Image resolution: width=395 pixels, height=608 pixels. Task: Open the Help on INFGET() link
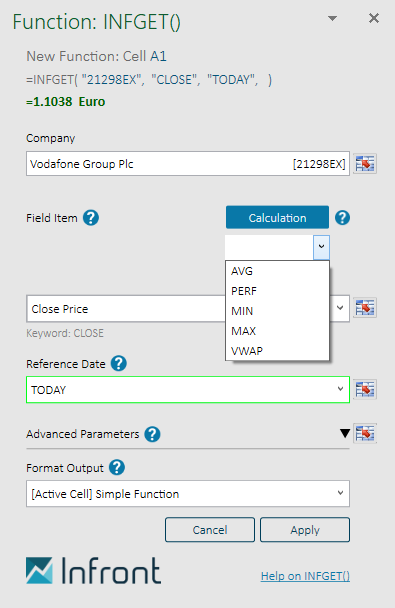(305, 576)
